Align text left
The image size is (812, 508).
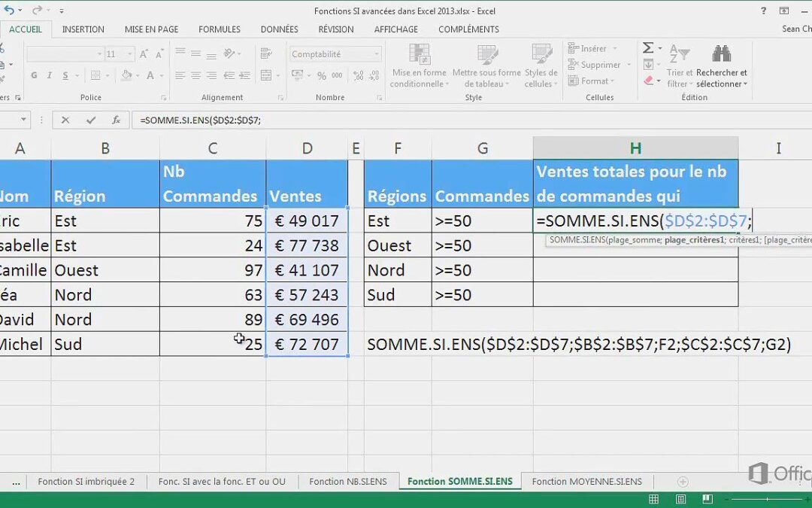click(180, 76)
